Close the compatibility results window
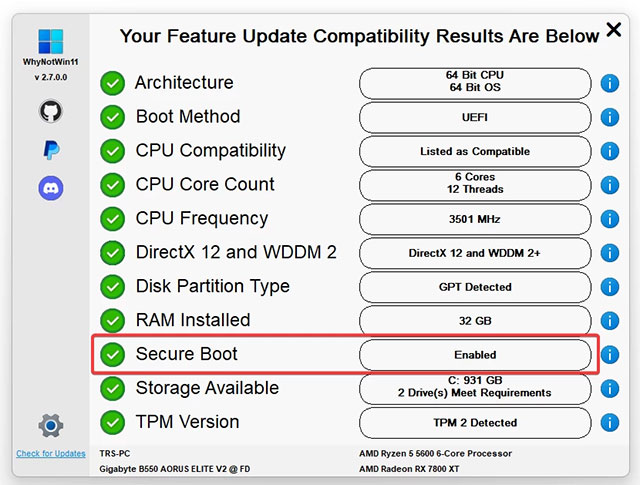Viewport: 640px width, 485px height. point(614,30)
